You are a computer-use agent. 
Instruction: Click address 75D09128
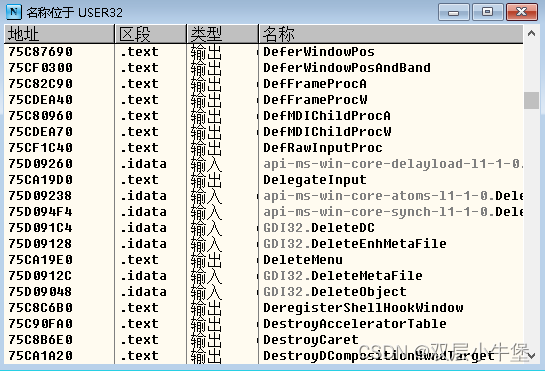pyautogui.click(x=41, y=244)
